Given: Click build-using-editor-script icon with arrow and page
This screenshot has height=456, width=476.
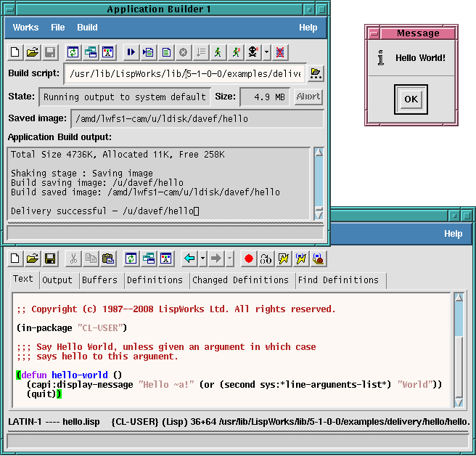Looking at the screenshot, I should point(149,52).
